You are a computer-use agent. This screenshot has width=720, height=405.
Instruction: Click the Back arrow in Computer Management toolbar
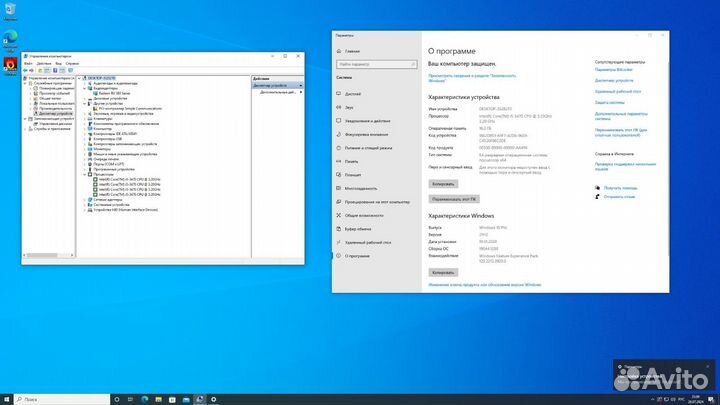coord(25,70)
